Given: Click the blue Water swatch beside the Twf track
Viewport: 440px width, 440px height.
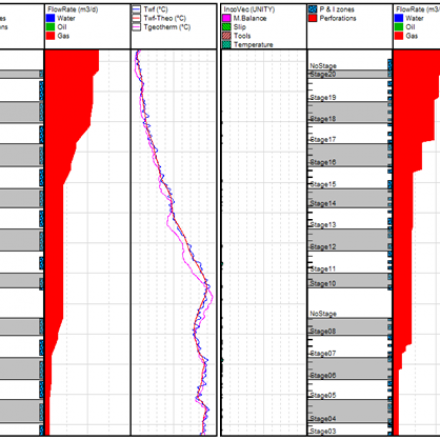Looking at the screenshot, I should (x=50, y=18).
